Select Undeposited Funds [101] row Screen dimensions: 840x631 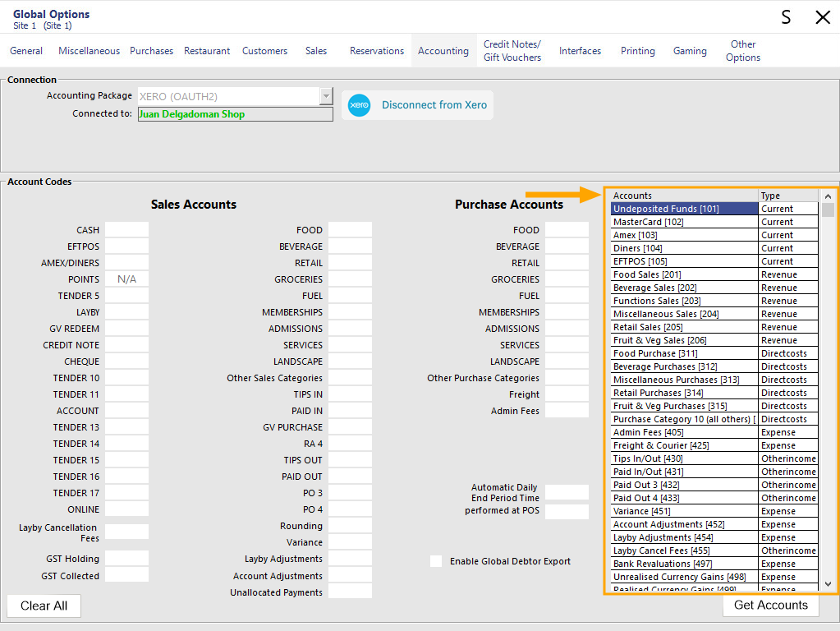pos(714,209)
